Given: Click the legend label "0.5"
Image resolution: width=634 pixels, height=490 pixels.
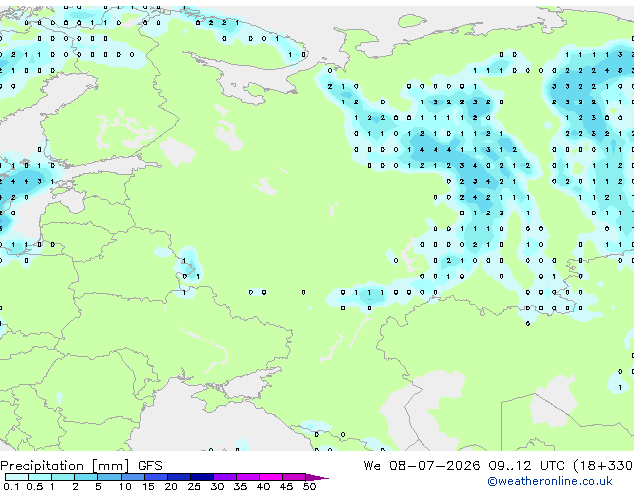Looking at the screenshot, I should 34,486.
